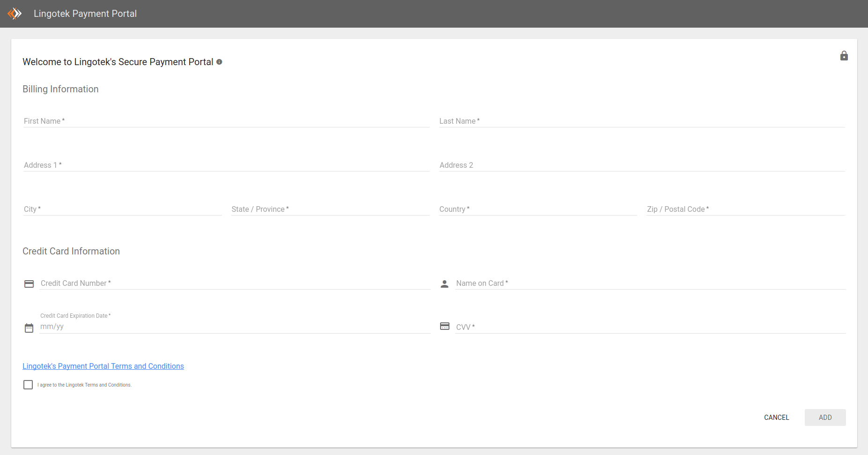The height and width of the screenshot is (455, 868).
Task: Click into the Address 1 field
Action: 226,165
